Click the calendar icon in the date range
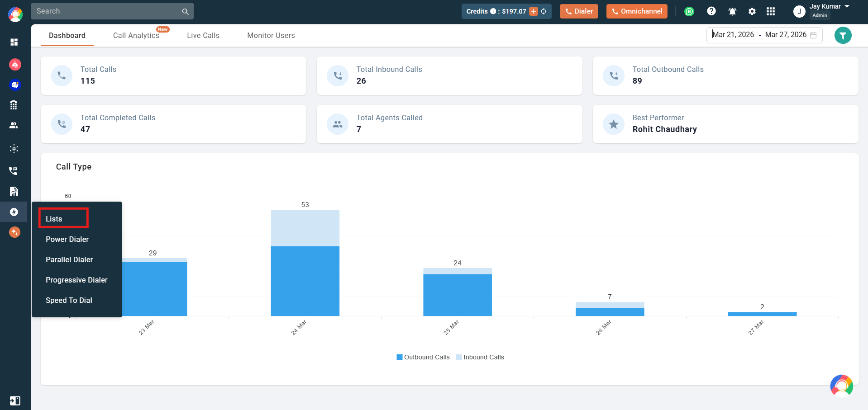 (813, 35)
